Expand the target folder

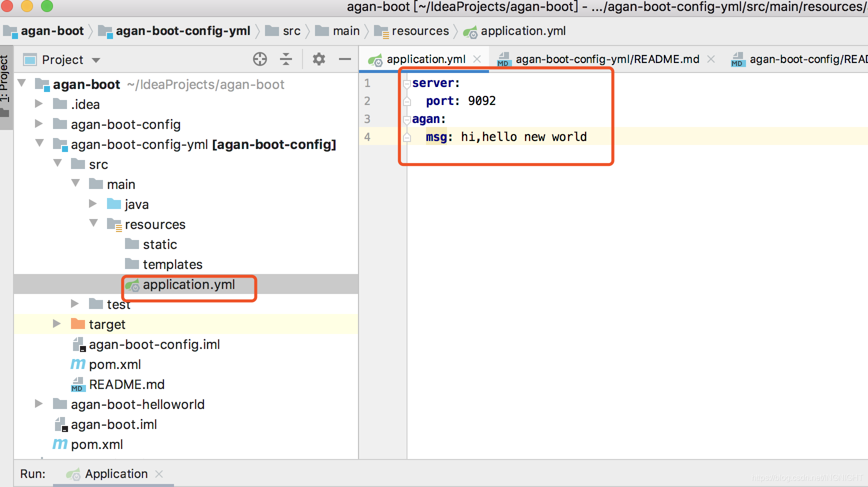(56, 324)
